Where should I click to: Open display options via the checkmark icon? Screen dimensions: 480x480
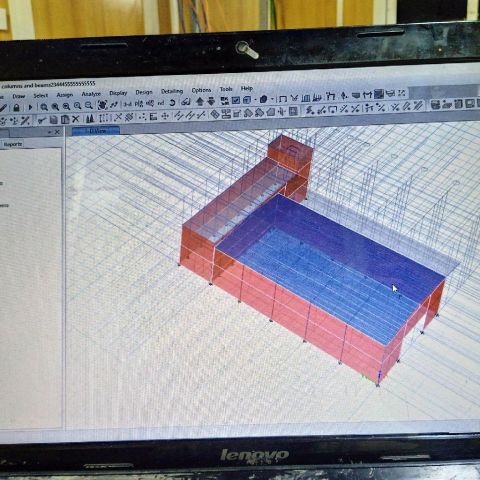click(236, 100)
